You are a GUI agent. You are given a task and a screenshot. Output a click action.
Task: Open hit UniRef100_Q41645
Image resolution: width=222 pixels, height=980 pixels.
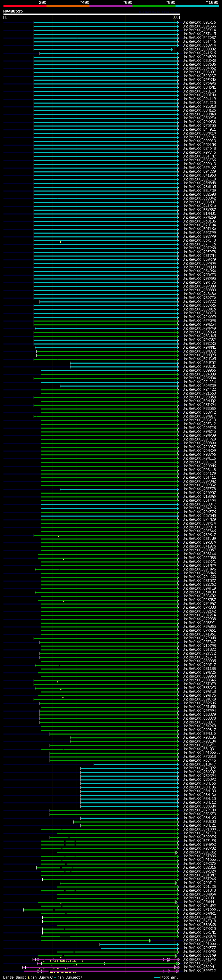pos(199,959)
